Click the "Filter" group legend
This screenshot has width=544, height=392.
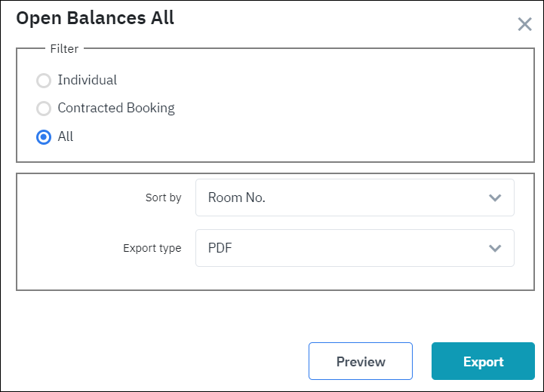(64, 49)
